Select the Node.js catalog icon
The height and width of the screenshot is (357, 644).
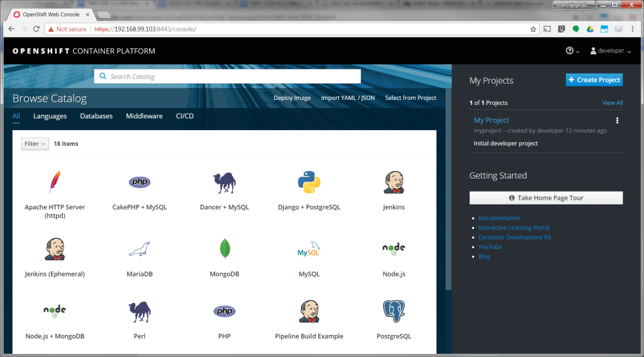click(x=394, y=249)
